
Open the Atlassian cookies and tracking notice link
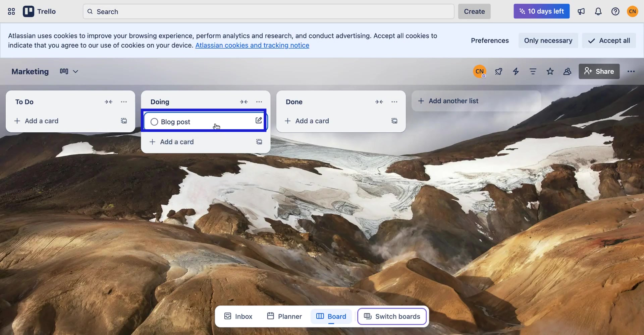[252, 45]
